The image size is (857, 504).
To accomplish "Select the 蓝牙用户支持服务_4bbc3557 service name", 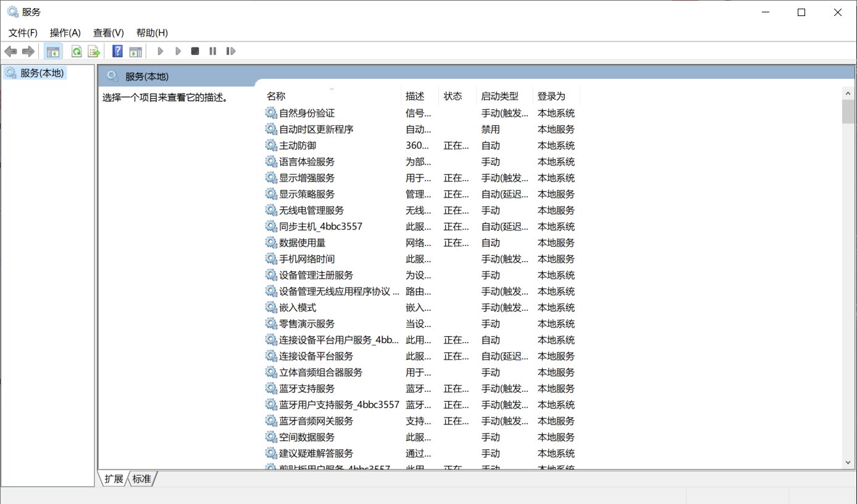I will [339, 405].
